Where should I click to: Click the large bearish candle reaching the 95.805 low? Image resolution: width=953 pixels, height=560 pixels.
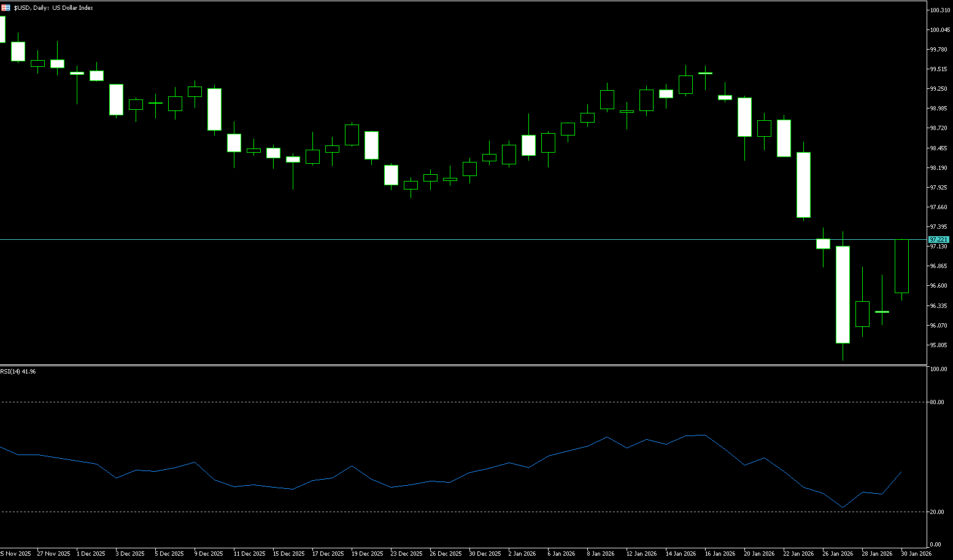point(843,294)
